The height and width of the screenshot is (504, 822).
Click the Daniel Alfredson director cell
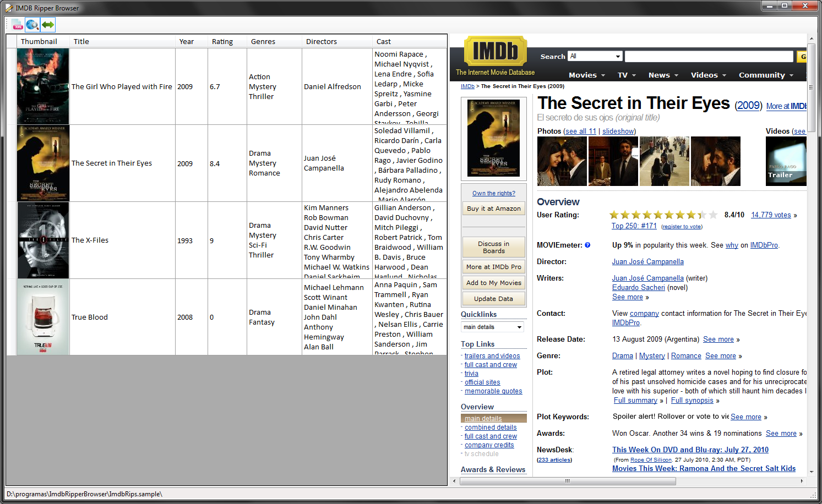pos(337,86)
